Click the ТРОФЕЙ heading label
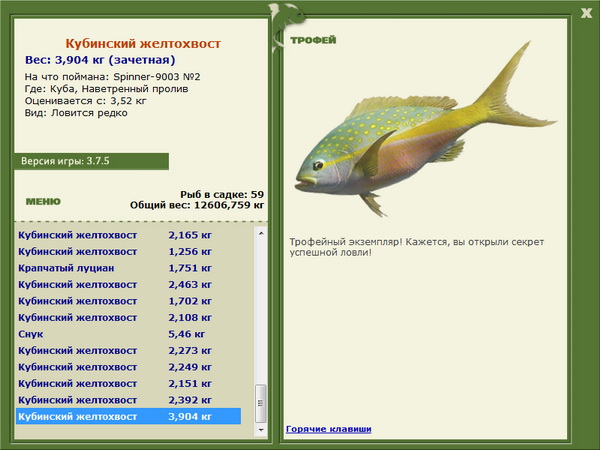Screen dimensions: 600x450 coord(312,40)
